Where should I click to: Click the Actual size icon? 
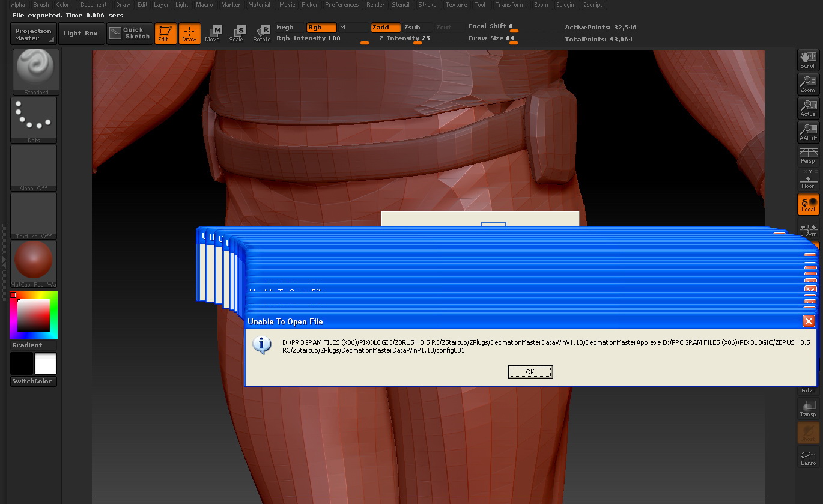pos(808,108)
